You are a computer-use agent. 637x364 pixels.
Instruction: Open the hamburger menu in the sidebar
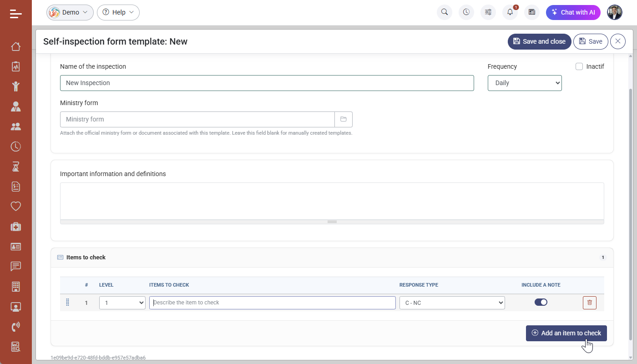16,14
